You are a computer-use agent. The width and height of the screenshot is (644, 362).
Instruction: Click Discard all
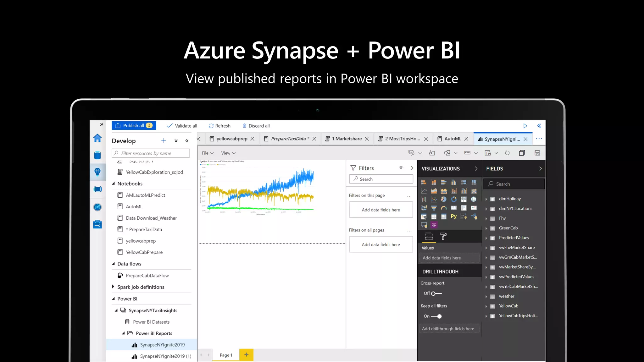256,126
